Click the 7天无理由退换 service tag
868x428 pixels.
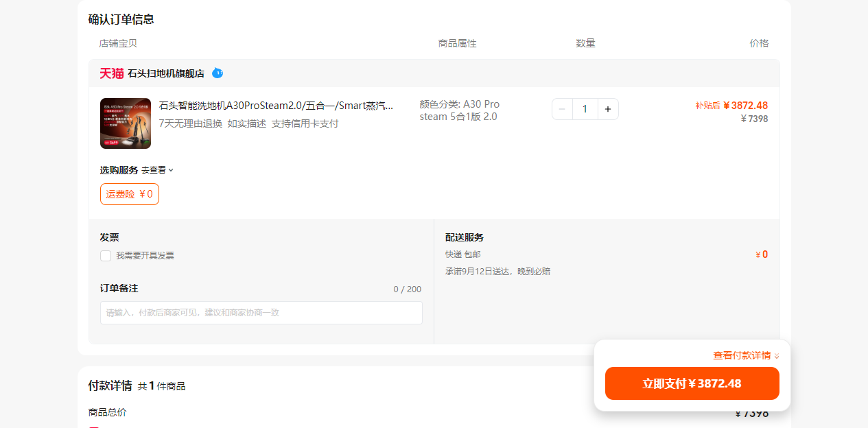[191, 123]
